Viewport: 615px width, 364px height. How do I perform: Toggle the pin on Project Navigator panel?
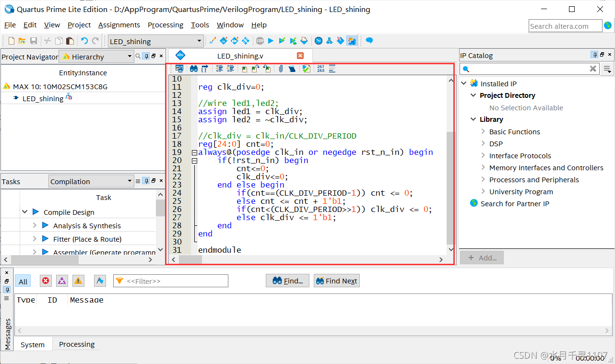[x=147, y=56]
